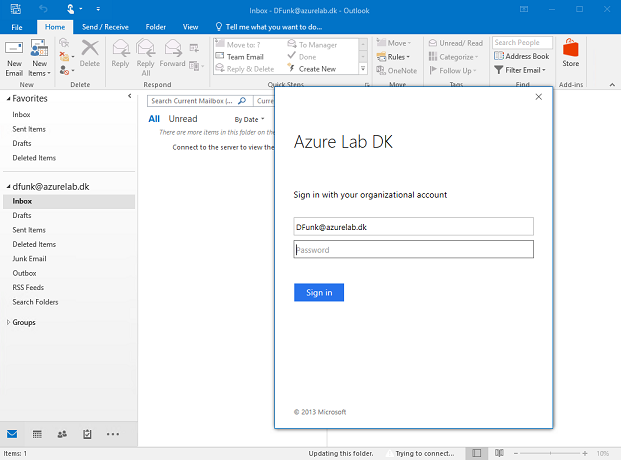The image size is (621, 460).
Task: Toggle Unread/Read status
Action: coord(456,43)
